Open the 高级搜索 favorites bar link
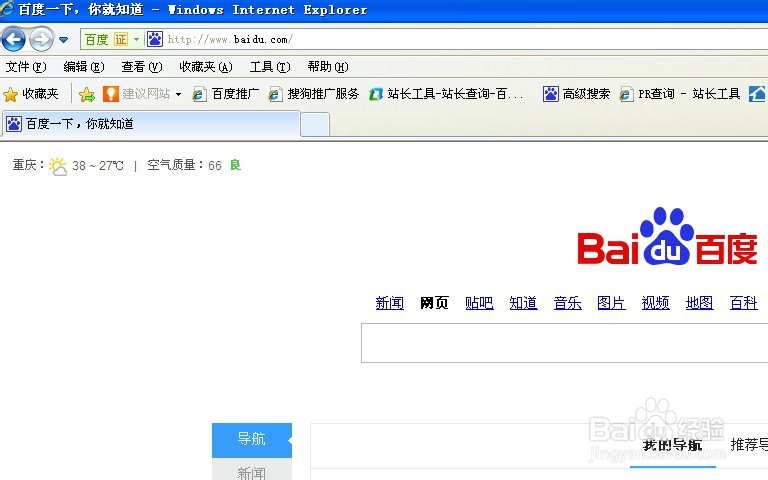768x480 pixels. click(576, 94)
